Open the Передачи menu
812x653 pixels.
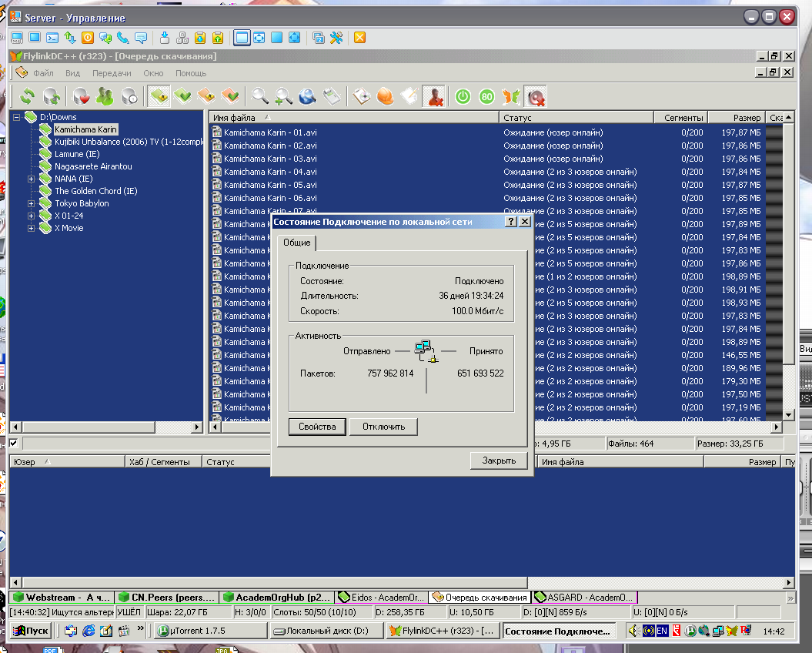[x=112, y=73]
